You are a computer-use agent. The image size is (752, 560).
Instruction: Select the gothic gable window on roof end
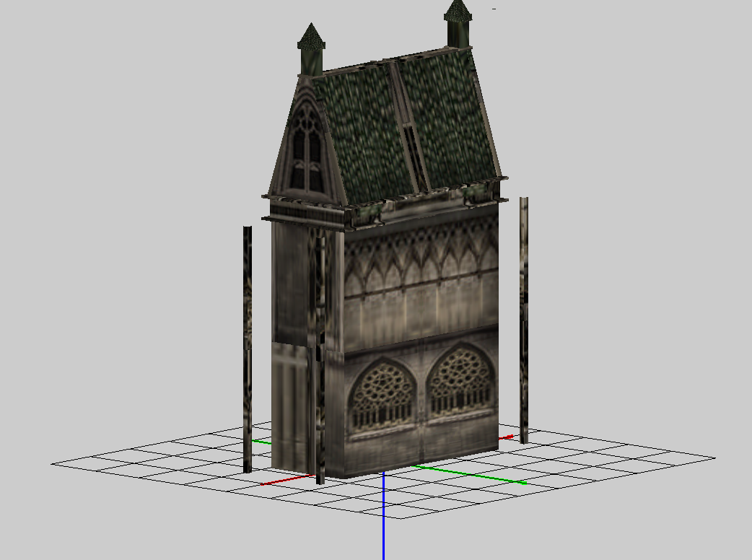[x=306, y=149]
